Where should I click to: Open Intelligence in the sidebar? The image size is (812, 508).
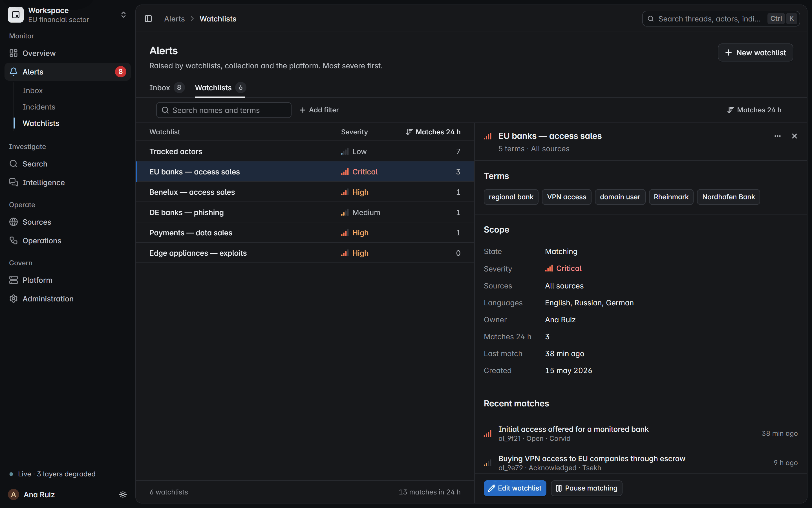point(67,182)
